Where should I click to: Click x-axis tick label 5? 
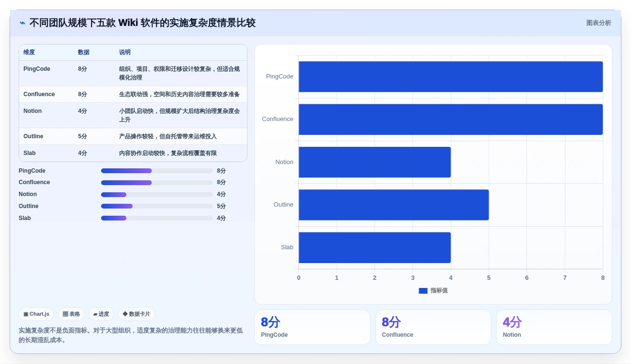click(489, 278)
